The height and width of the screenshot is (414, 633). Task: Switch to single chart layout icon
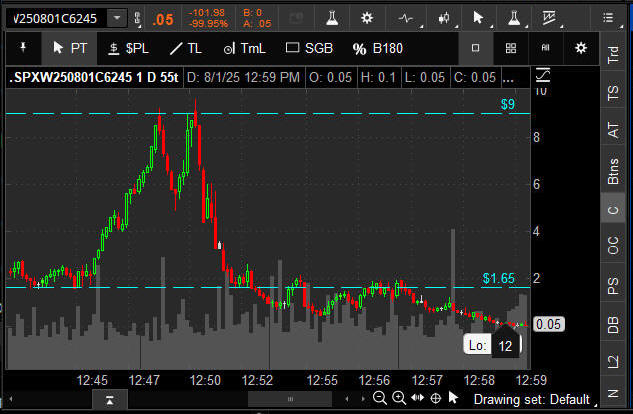click(476, 48)
